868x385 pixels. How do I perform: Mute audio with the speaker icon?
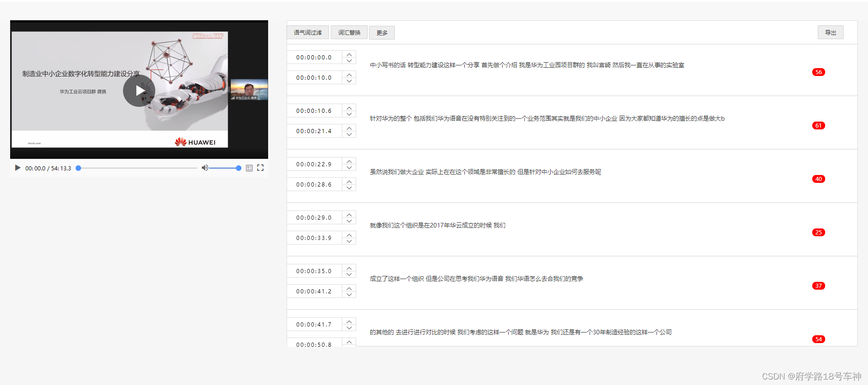(205, 168)
